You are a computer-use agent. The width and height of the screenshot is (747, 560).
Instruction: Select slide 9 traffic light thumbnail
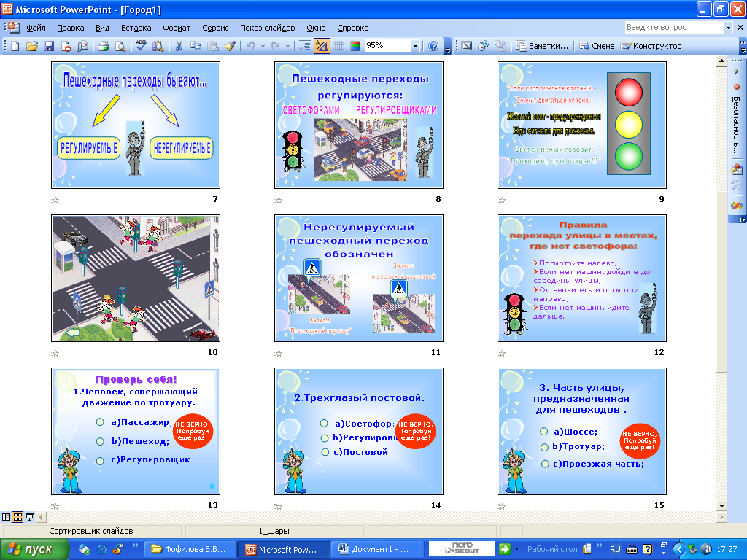pyautogui.click(x=581, y=125)
